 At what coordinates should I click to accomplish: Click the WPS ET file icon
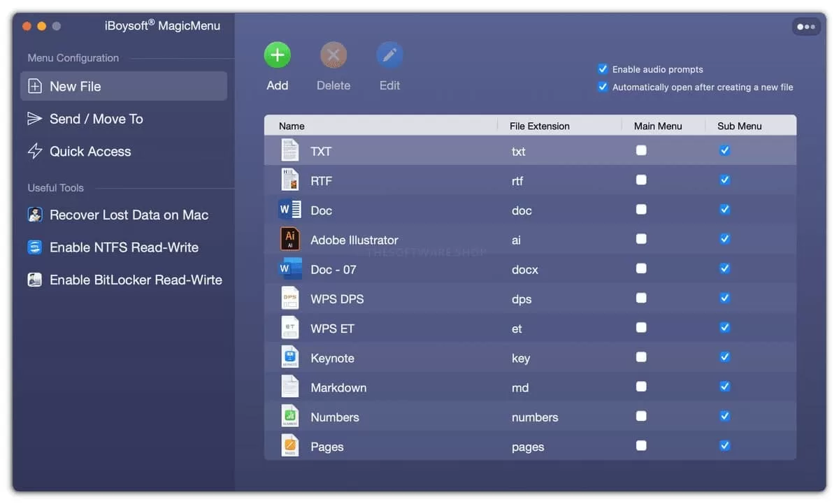[289, 328]
